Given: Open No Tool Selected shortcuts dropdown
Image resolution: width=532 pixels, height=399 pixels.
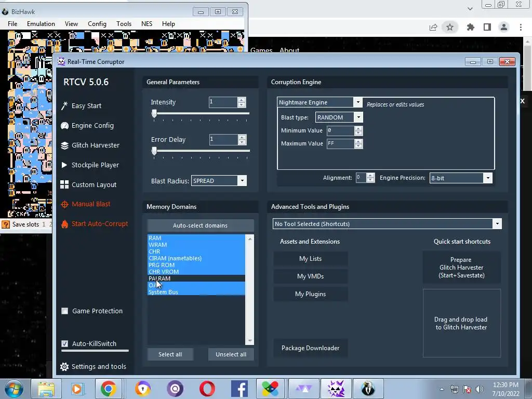Looking at the screenshot, I should 497,224.
